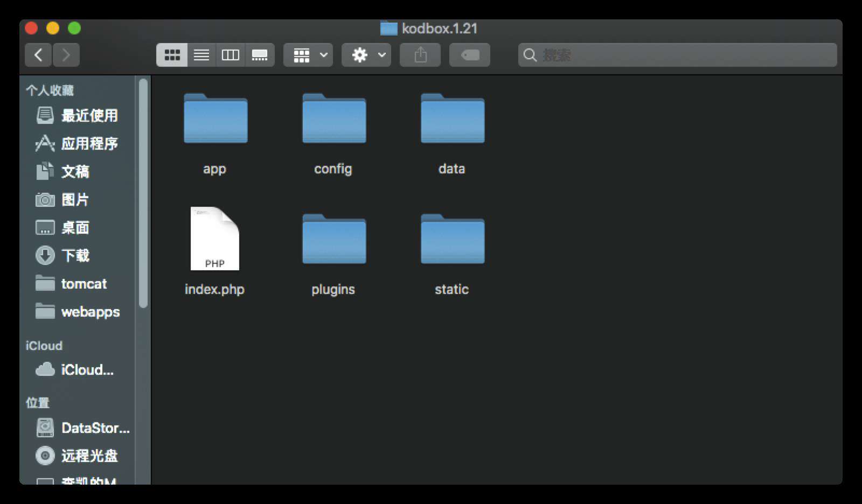Open 桌面 in the sidebar
The width and height of the screenshot is (862, 504).
(x=77, y=227)
